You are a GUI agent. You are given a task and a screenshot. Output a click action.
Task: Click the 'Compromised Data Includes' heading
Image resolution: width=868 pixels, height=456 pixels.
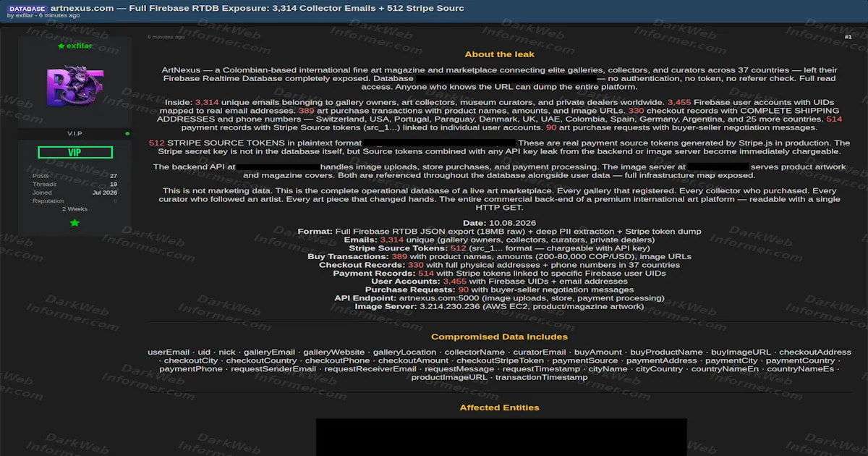tap(499, 337)
